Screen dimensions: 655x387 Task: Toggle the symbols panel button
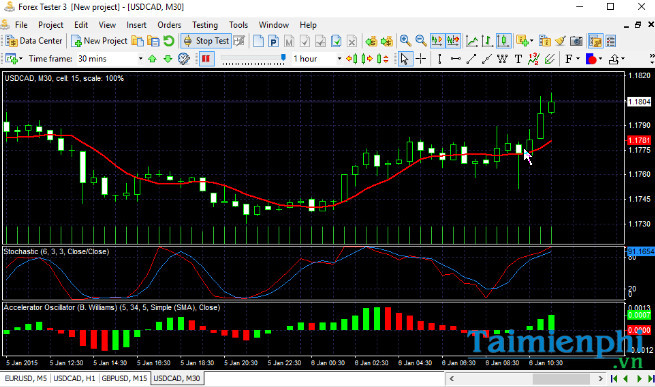click(x=595, y=41)
